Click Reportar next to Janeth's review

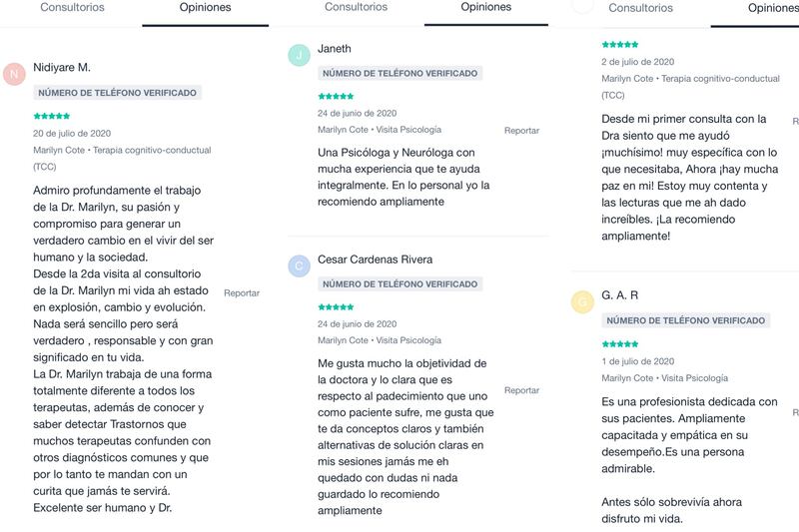tap(521, 131)
